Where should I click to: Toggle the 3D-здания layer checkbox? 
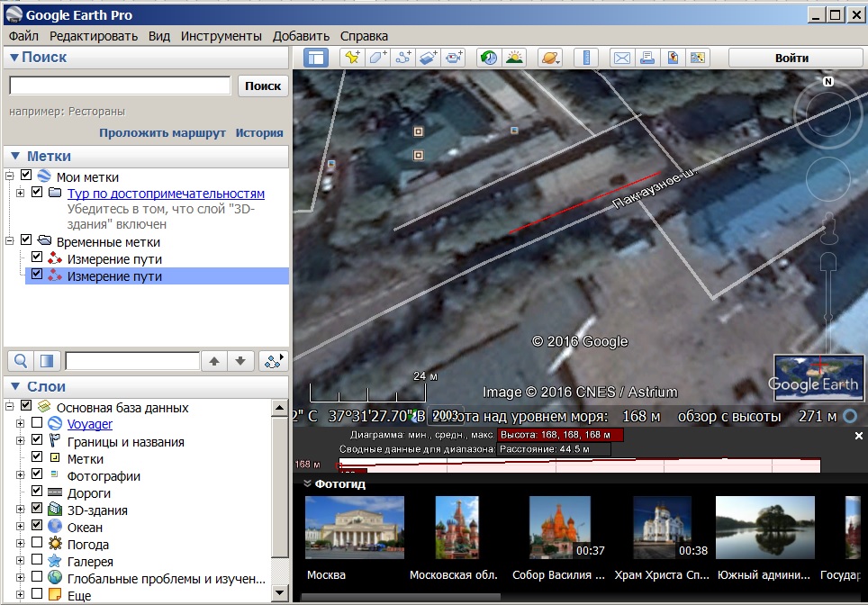(37, 510)
